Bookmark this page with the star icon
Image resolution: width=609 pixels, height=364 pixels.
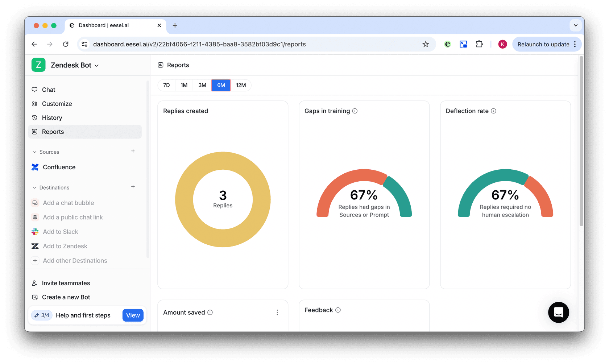click(426, 44)
